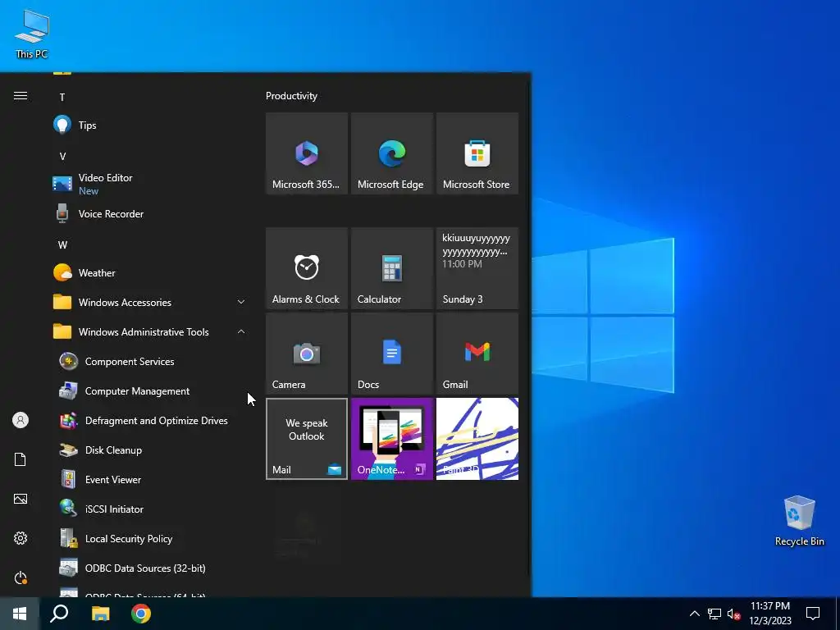840x630 pixels.
Task: Select the This PC desktop icon
Action: tap(32, 34)
